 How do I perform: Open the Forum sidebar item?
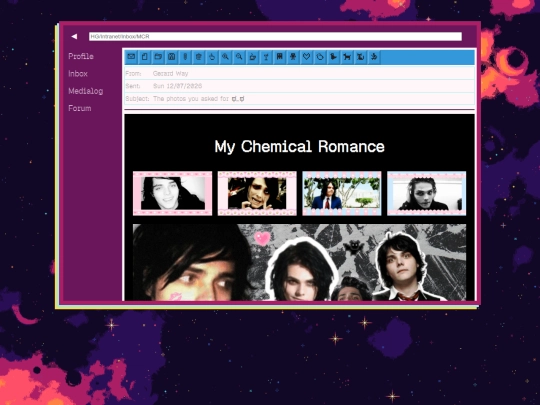(x=80, y=108)
